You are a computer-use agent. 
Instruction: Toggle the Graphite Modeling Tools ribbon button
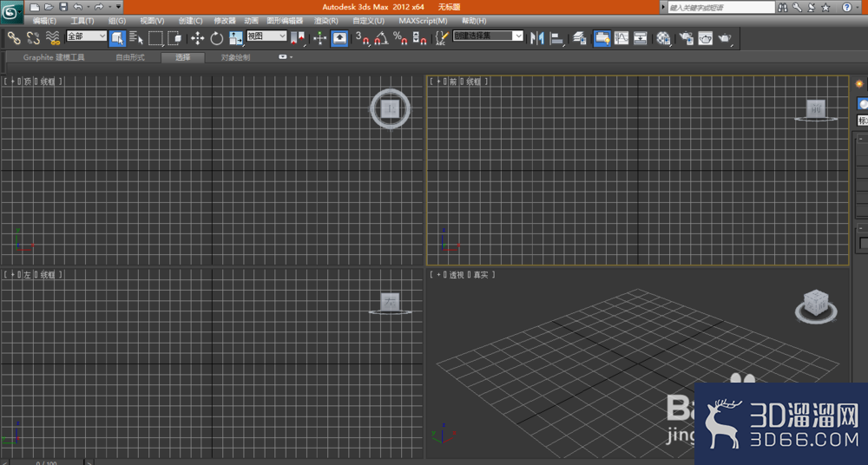coord(602,37)
